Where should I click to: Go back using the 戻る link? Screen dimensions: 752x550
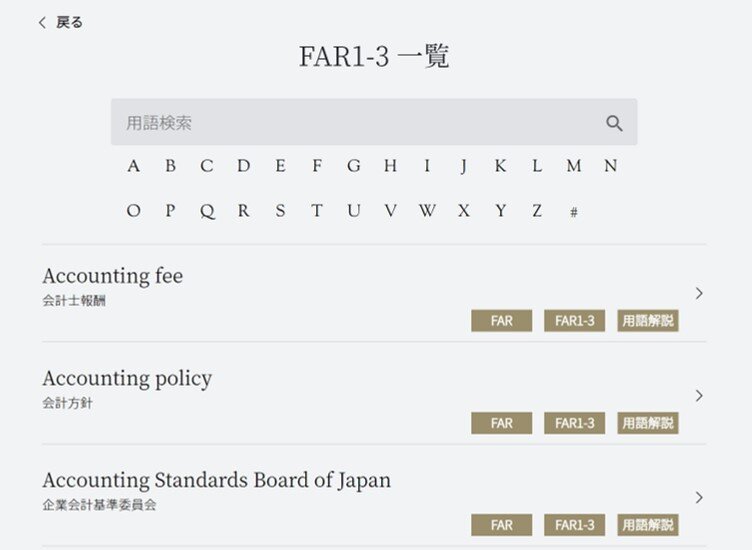[69, 22]
